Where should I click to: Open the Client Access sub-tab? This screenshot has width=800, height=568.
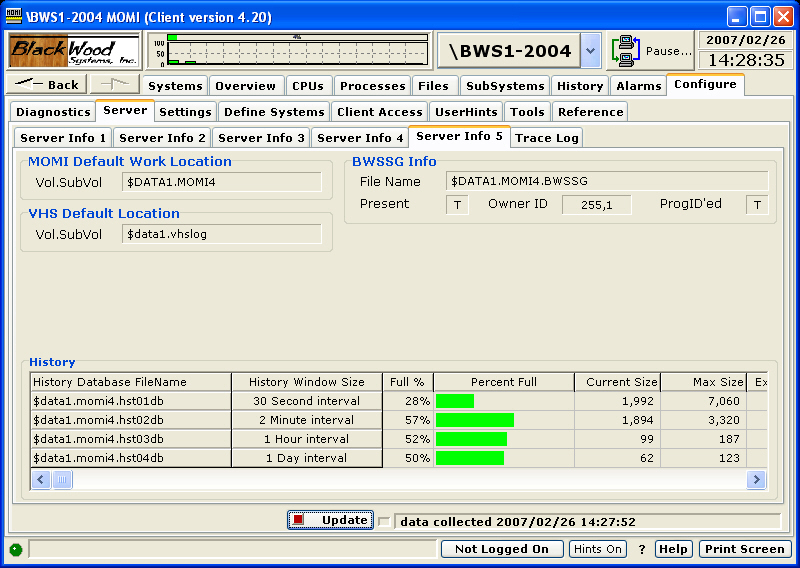coord(380,112)
